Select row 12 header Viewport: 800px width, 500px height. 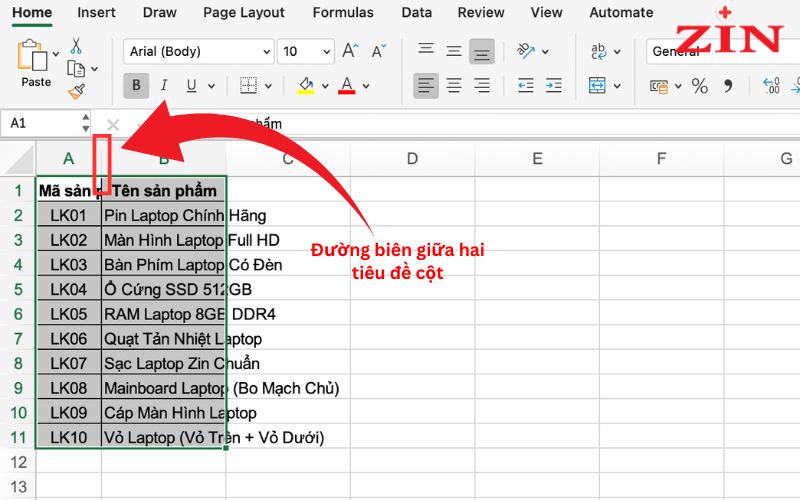(x=18, y=462)
